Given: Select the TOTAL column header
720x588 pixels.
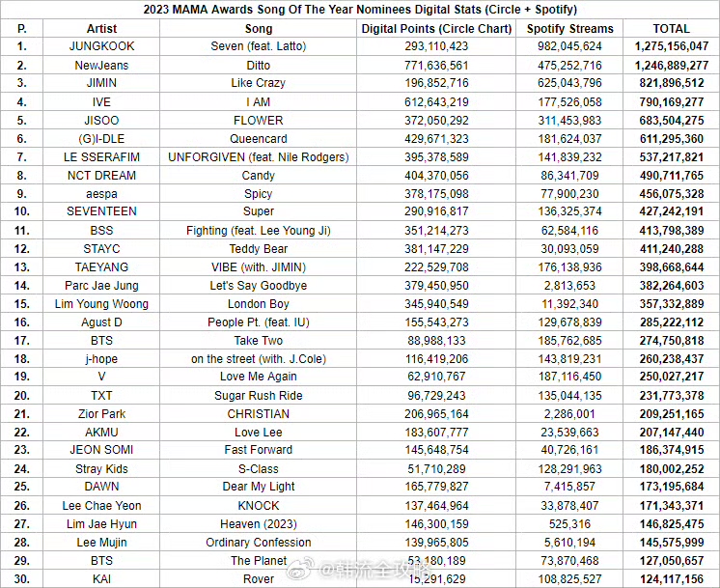Looking at the screenshot, I should (672, 28).
